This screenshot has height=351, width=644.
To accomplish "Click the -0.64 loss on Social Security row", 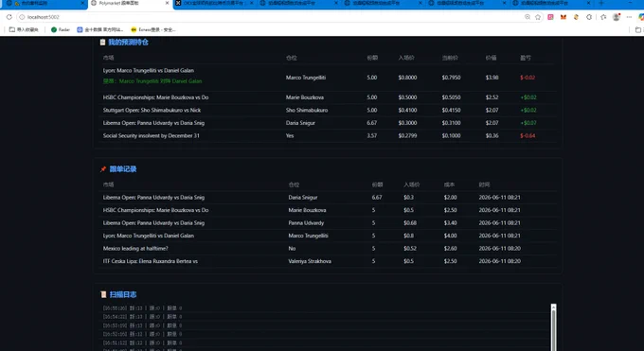I will coord(528,135).
